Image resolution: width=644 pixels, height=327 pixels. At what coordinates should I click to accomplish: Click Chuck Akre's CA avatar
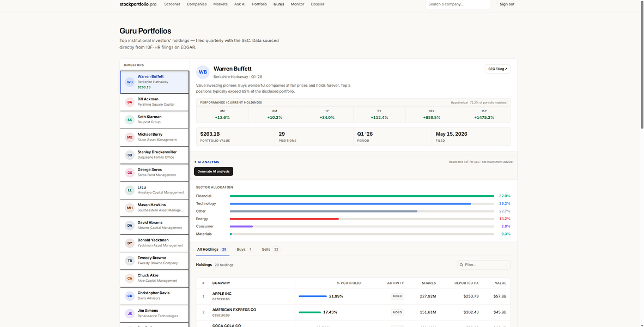[130, 278]
